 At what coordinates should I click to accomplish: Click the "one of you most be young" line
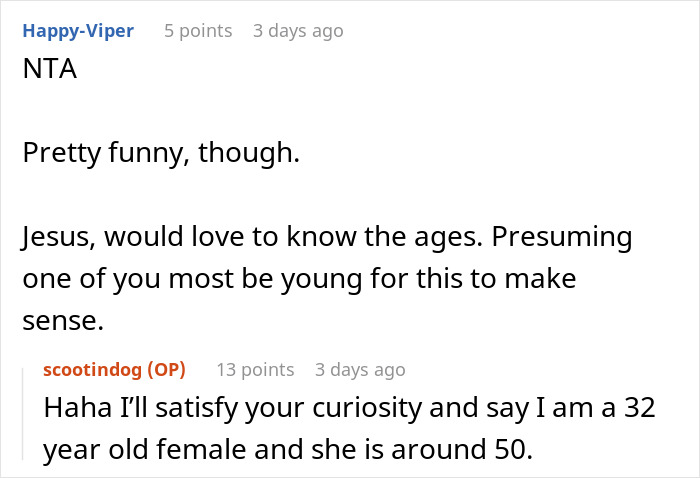[200, 278]
